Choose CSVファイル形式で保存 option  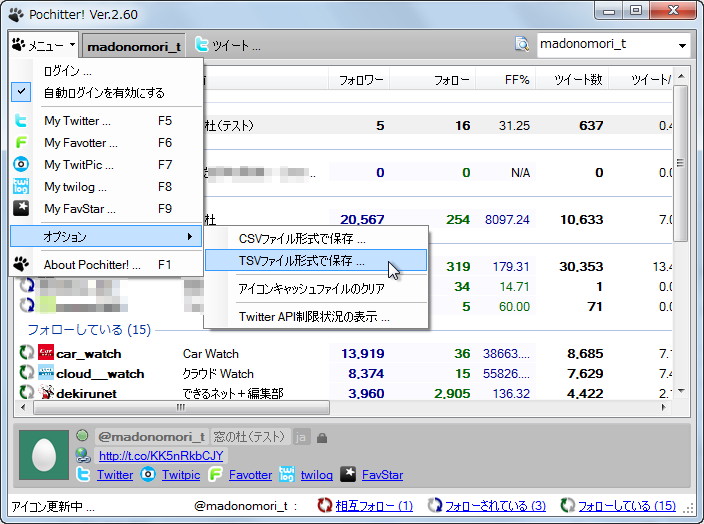tap(316, 238)
